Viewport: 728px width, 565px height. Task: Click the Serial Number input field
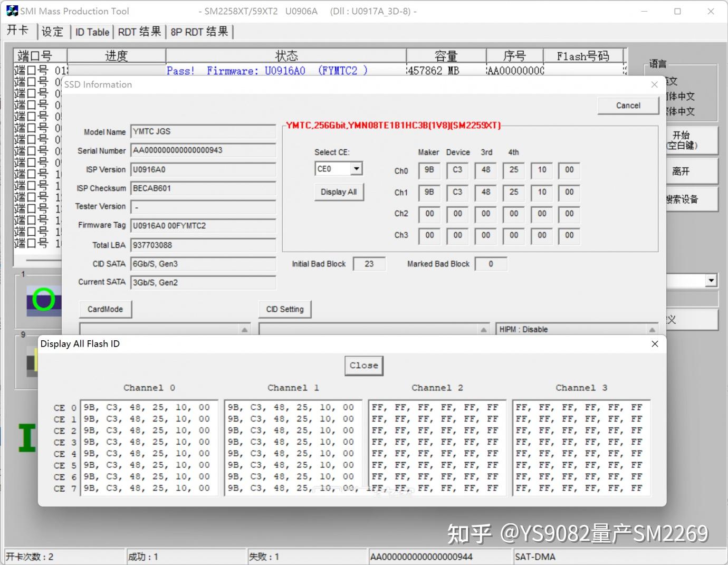[x=203, y=150]
